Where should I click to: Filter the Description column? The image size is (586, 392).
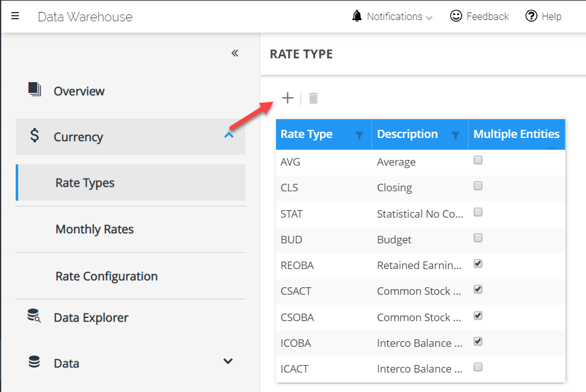tap(455, 135)
